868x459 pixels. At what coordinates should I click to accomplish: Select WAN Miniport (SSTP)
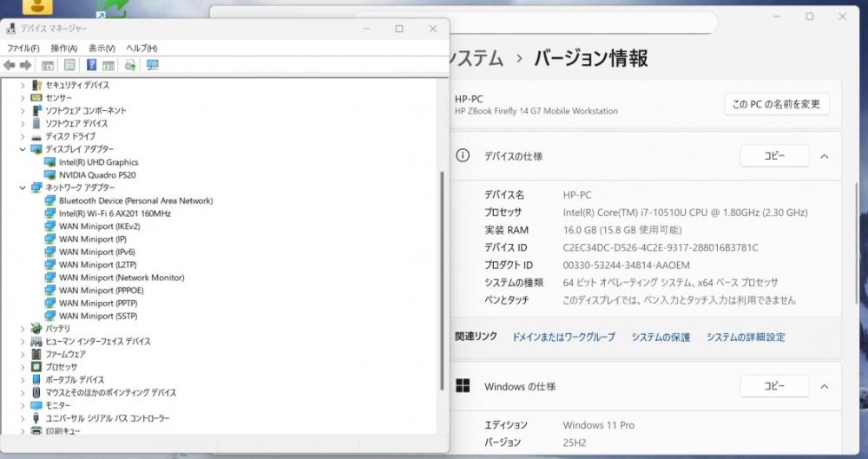tap(98, 316)
